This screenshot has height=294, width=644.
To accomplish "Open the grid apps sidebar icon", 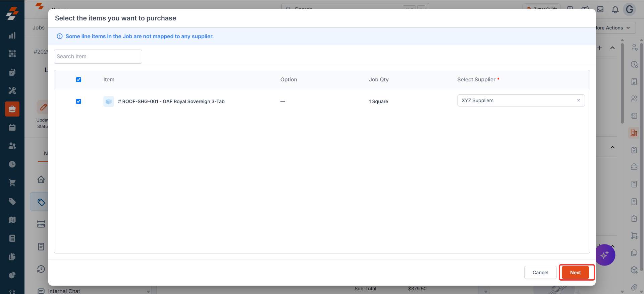I will pyautogui.click(x=12, y=54).
